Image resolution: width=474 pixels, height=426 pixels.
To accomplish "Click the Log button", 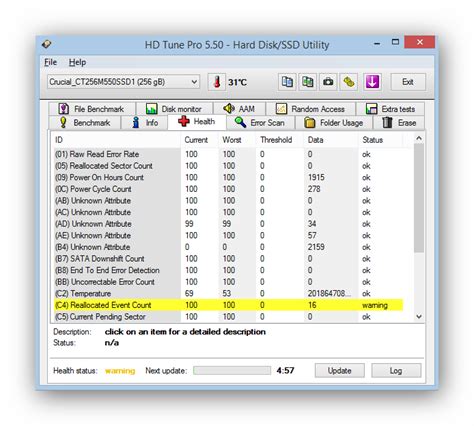I will tap(396, 371).
